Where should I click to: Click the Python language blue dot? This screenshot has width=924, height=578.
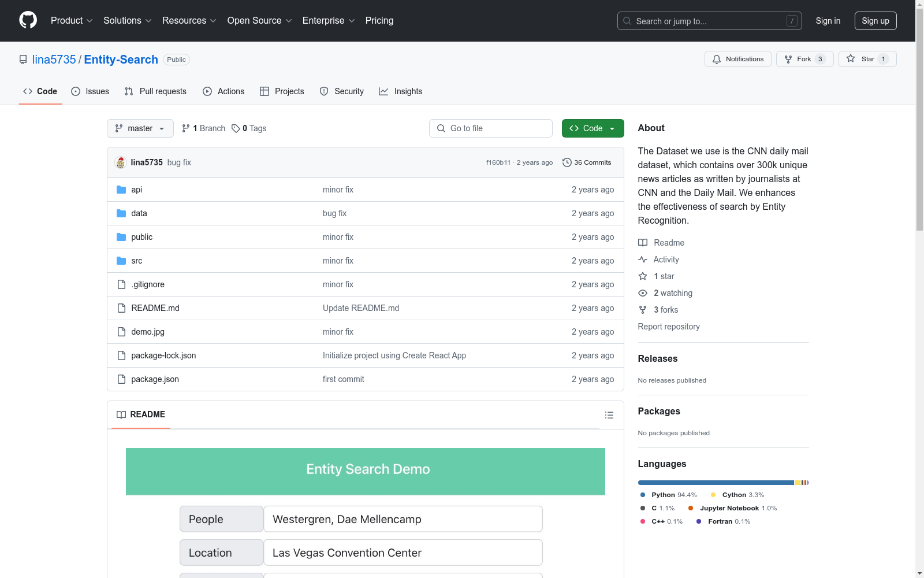[643, 495]
